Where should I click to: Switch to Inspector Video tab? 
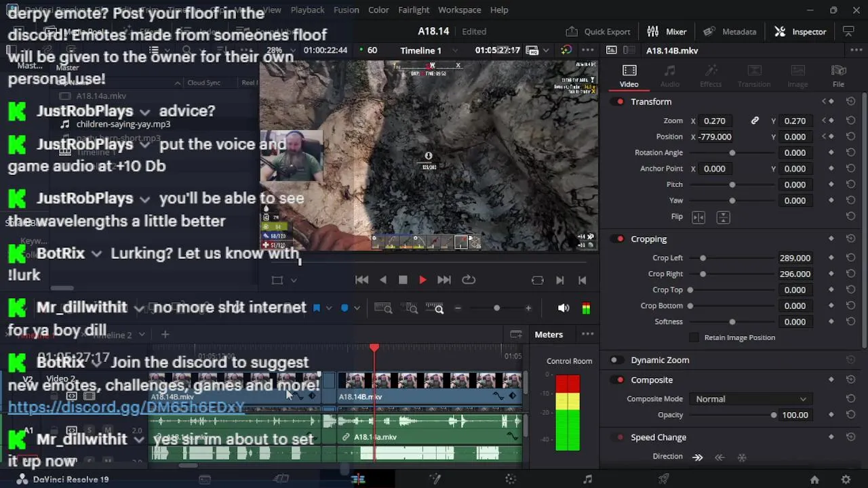(629, 76)
